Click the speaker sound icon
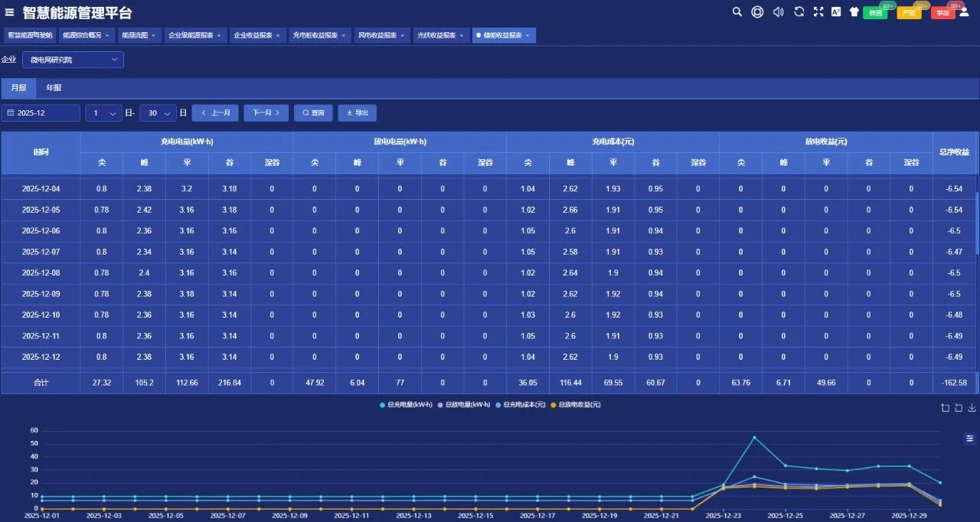This screenshot has height=522, width=980. point(778,11)
